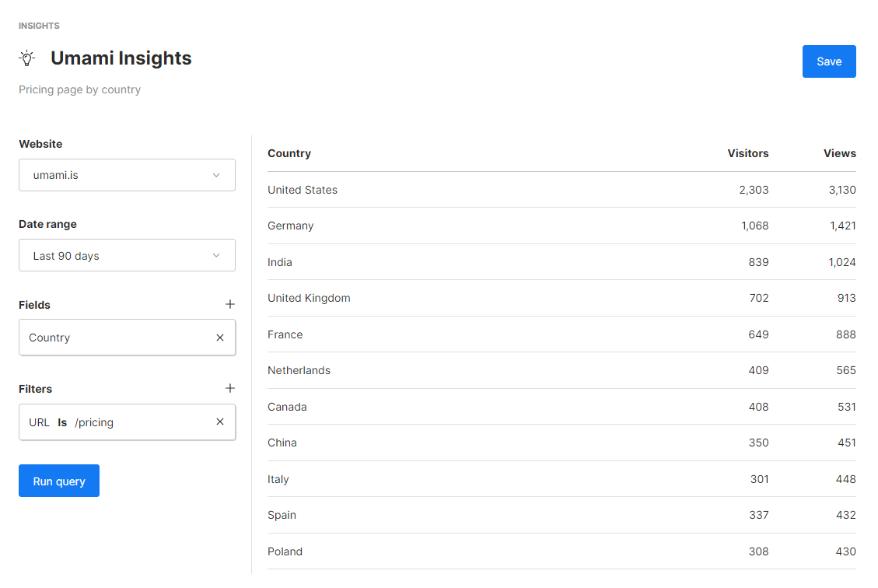Click the Save button
Viewport: 878px width, 588px height.
pyautogui.click(x=829, y=61)
